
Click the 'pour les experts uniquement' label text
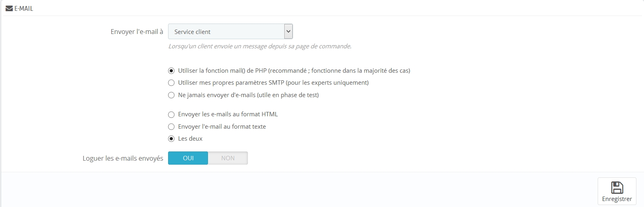pyautogui.click(x=327, y=83)
